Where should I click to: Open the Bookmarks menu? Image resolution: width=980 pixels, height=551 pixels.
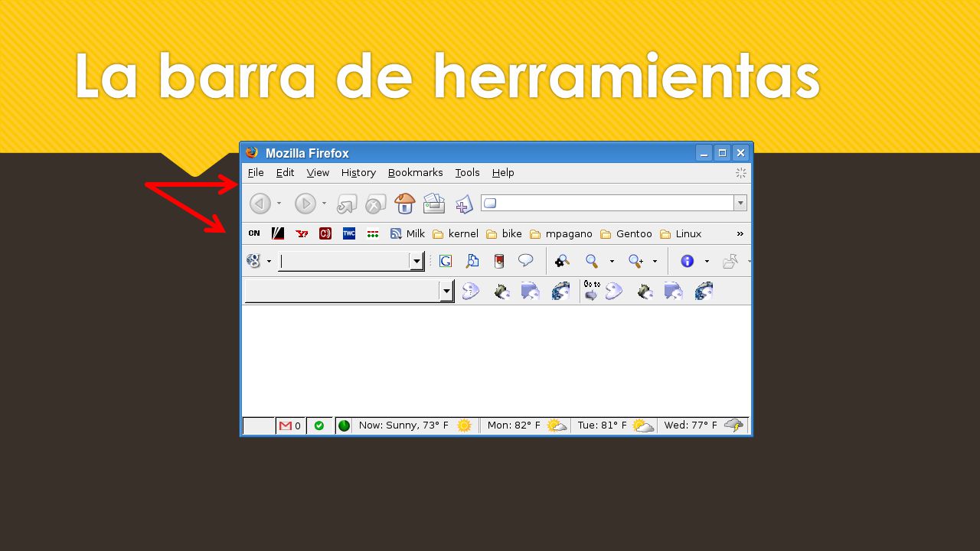(416, 173)
